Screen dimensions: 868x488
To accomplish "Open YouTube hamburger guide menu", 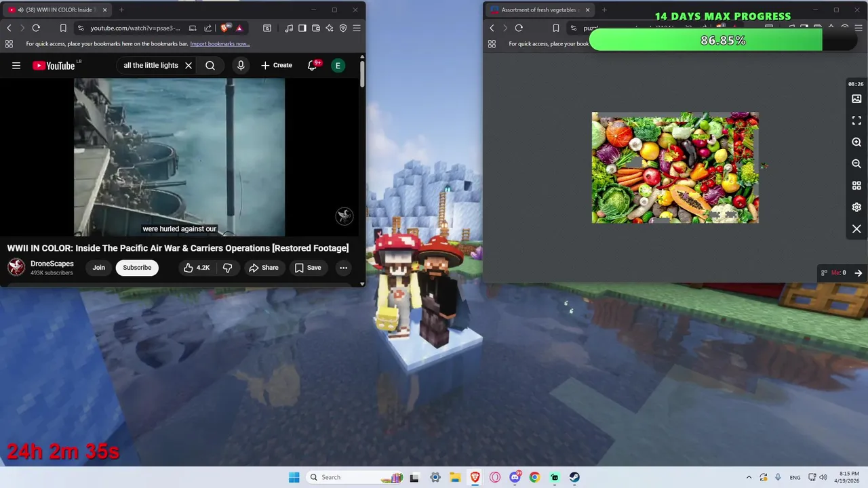I will click(16, 66).
